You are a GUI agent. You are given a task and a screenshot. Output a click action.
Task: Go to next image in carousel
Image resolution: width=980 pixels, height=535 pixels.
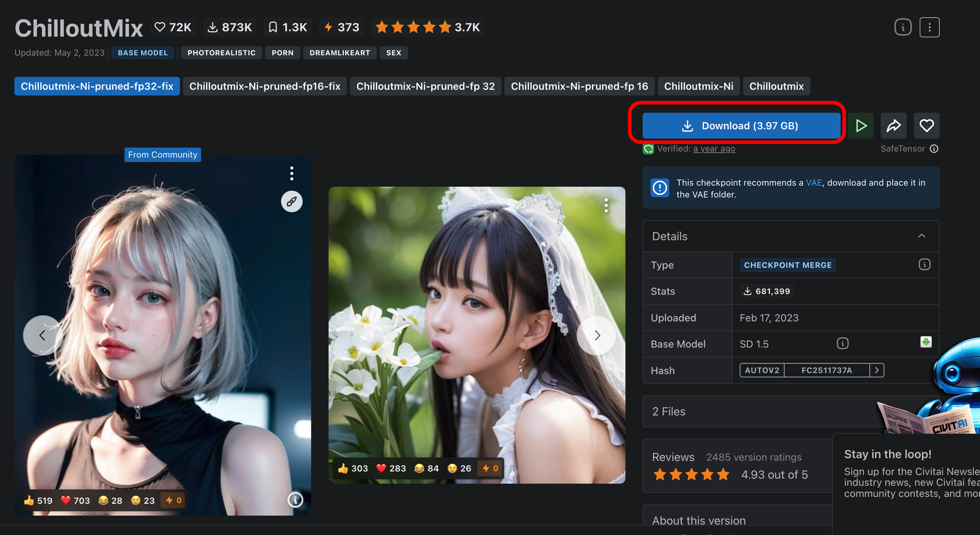coord(597,335)
